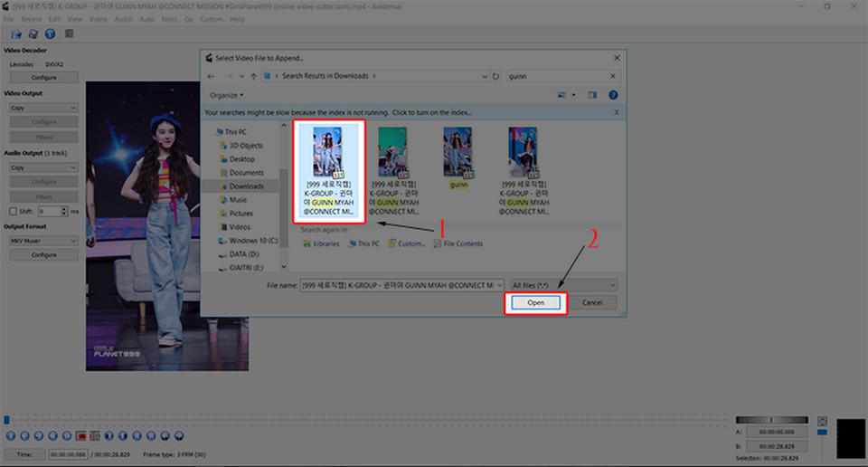Screen dimensions: 868x467
Task: Open the Tools menu
Action: (x=169, y=19)
